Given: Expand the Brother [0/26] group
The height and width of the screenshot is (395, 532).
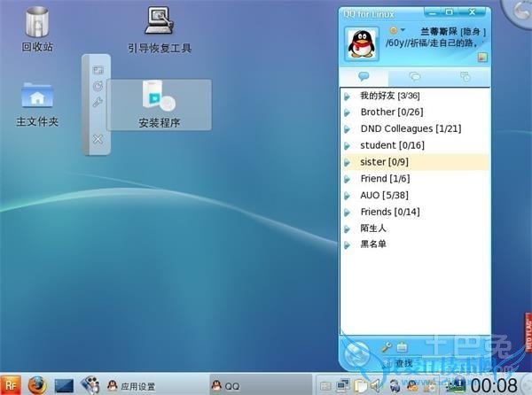Looking at the screenshot, I should click(347, 112).
